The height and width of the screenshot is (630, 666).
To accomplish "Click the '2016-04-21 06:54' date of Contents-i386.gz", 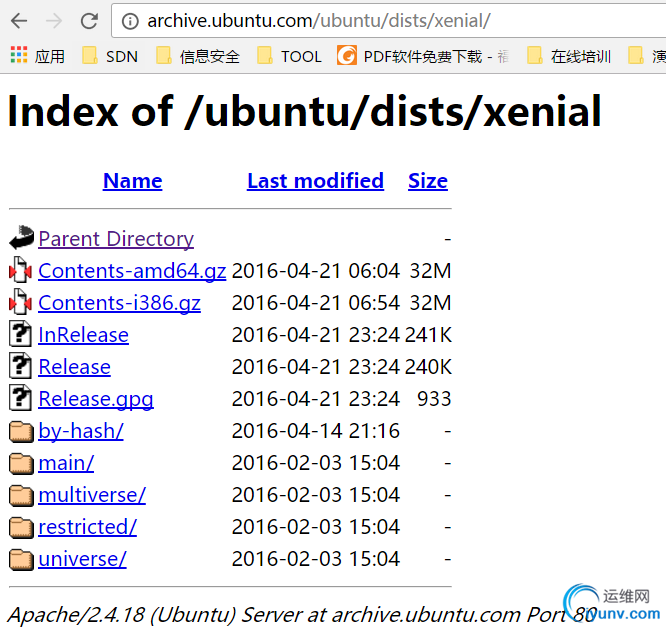I will (316, 303).
